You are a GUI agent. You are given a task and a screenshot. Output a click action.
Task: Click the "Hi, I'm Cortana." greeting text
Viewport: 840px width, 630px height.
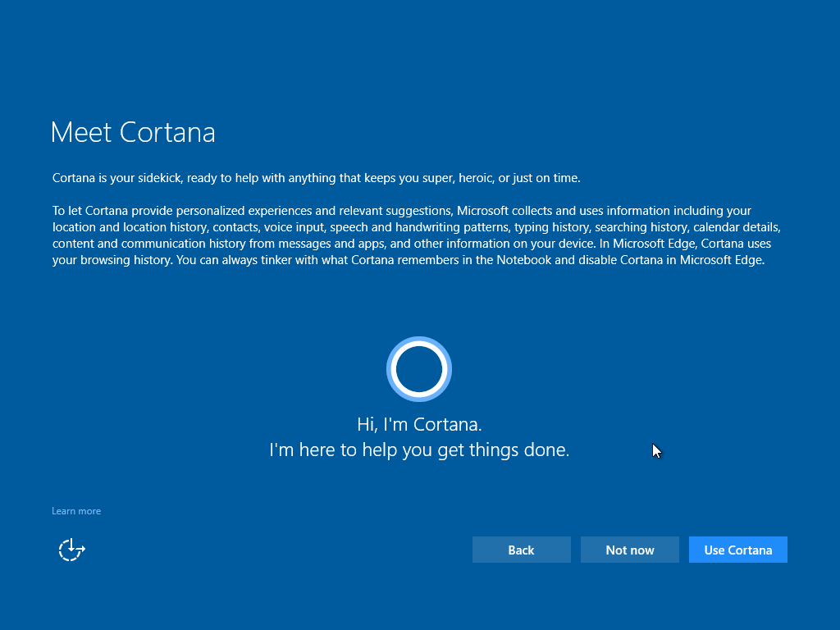click(x=419, y=424)
